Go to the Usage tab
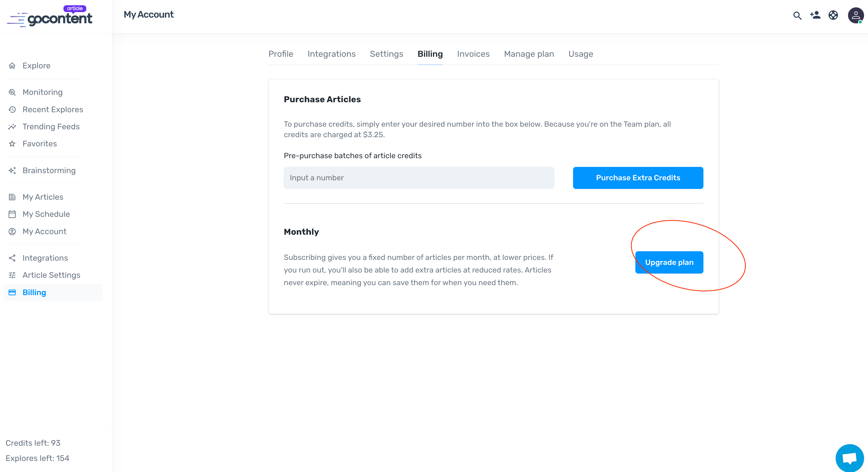The image size is (868, 472). click(x=581, y=54)
